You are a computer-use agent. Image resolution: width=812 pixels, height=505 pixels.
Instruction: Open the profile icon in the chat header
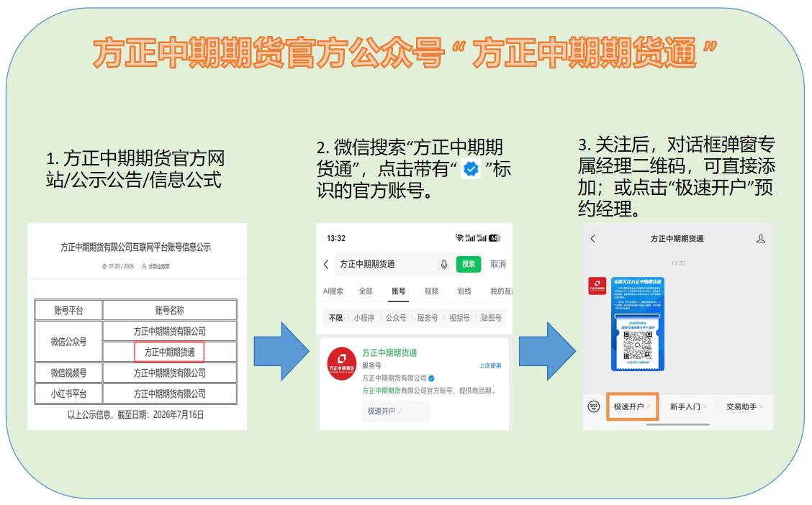(x=761, y=239)
